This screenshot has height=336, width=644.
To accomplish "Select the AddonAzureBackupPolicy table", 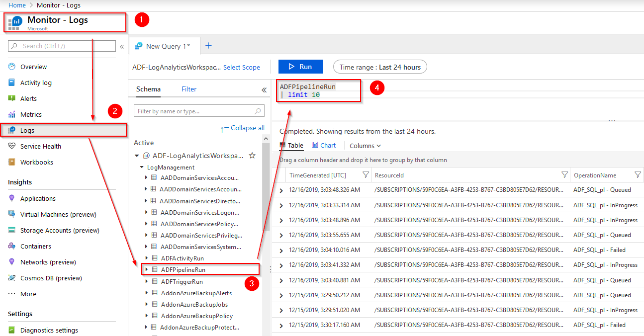I will click(197, 316).
